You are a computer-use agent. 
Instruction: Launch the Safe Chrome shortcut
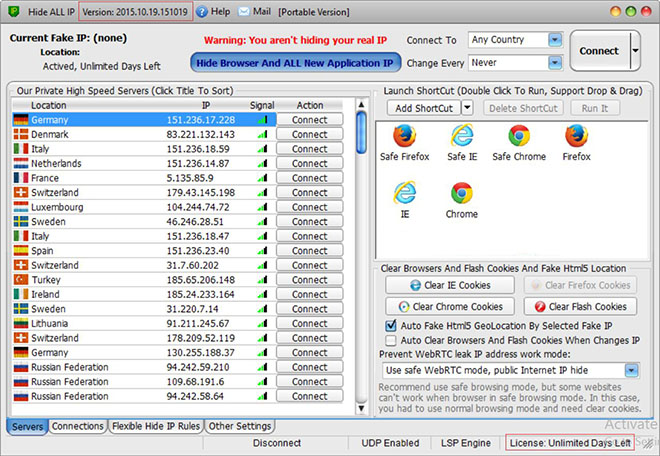tap(519, 142)
